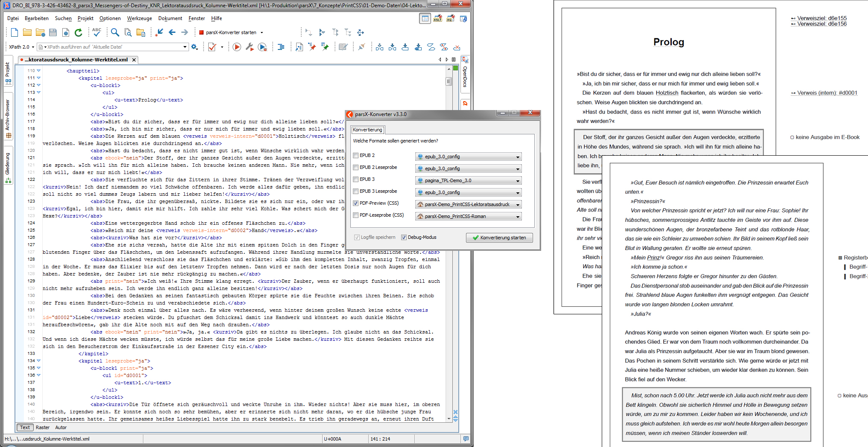Create a new document with the New icon
868x447 pixels.
tap(15, 32)
